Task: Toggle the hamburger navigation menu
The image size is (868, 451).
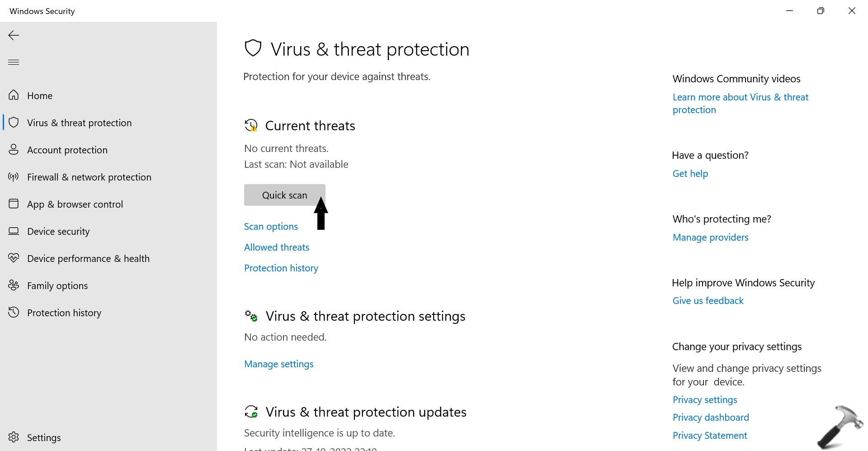Action: [x=14, y=62]
